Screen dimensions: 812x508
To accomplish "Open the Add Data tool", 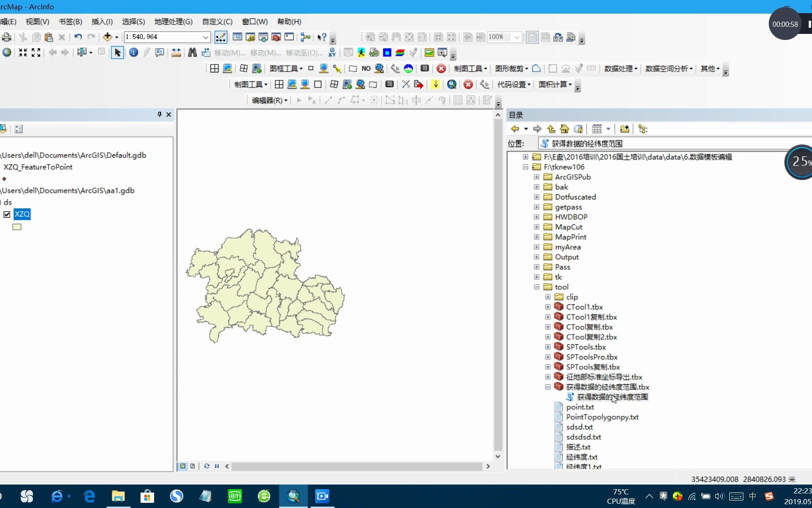I will [x=108, y=37].
